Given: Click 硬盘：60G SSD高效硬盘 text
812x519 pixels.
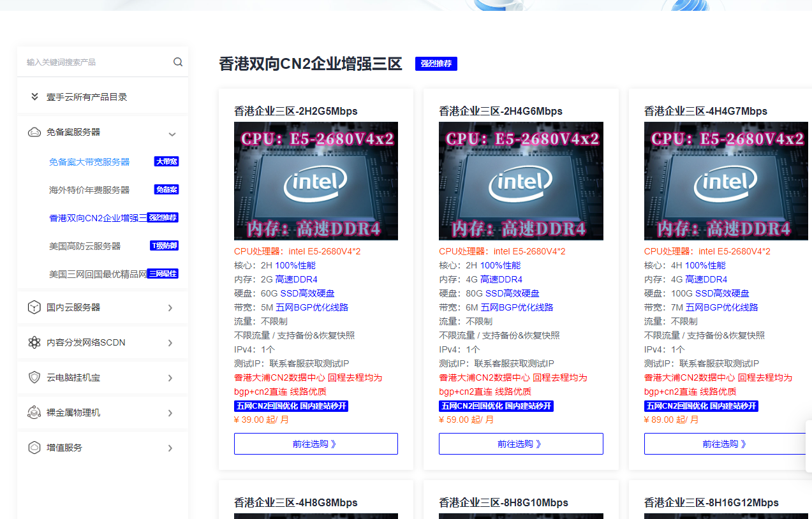Looking at the screenshot, I should (x=284, y=293).
